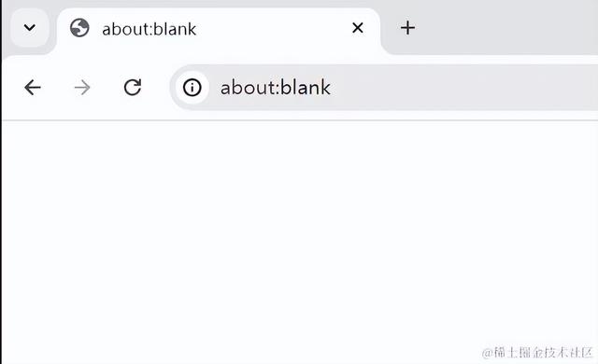The width and height of the screenshot is (598, 364).
Task: Click the empty gray tab strip beside the plus
Action: pos(507,28)
